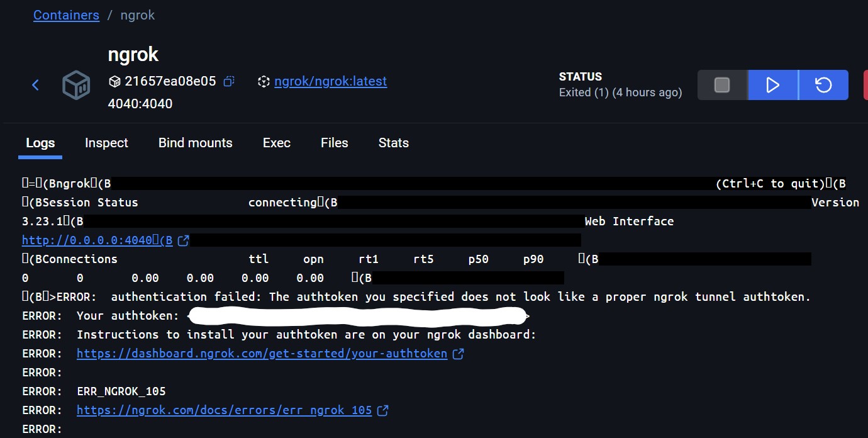The width and height of the screenshot is (868, 438).
Task: Stop the ngrok container
Action: click(x=722, y=85)
